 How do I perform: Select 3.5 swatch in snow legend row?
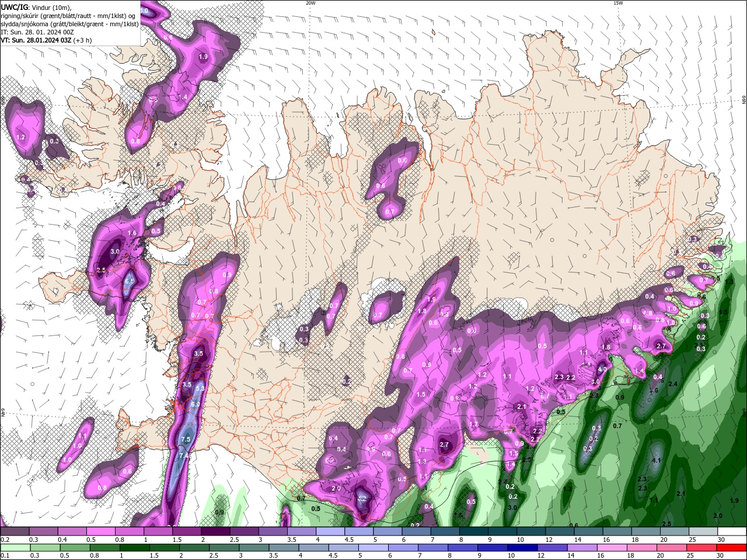(x=302, y=531)
